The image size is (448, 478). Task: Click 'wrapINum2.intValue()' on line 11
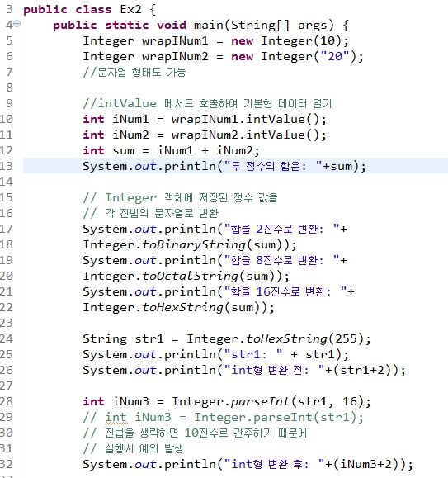click(x=246, y=135)
